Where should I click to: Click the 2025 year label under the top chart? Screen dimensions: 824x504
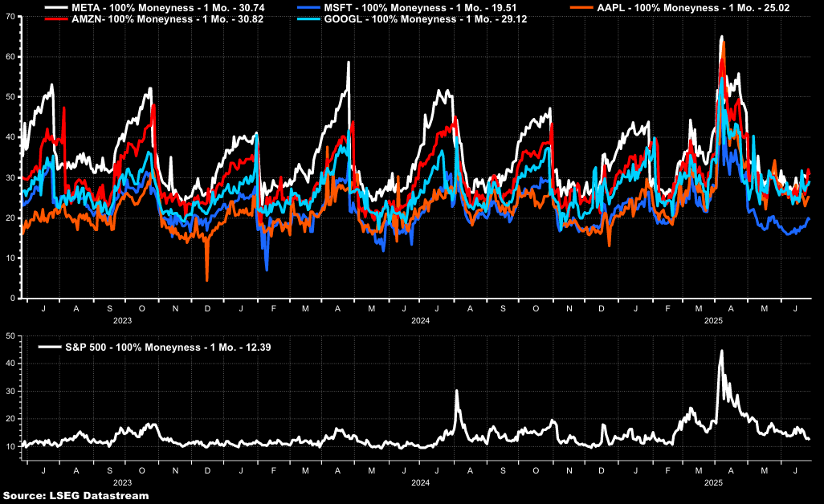point(714,321)
